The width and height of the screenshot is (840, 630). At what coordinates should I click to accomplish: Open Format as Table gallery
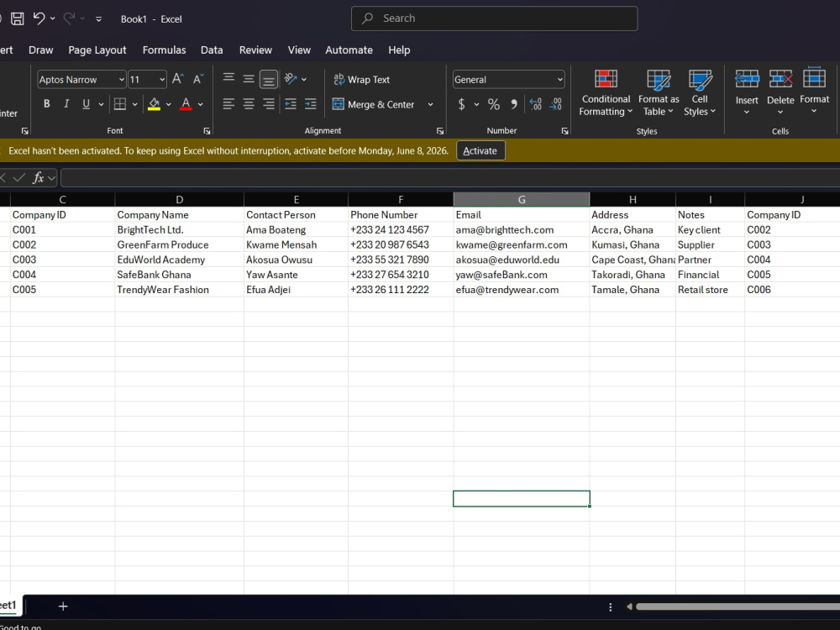pos(659,93)
